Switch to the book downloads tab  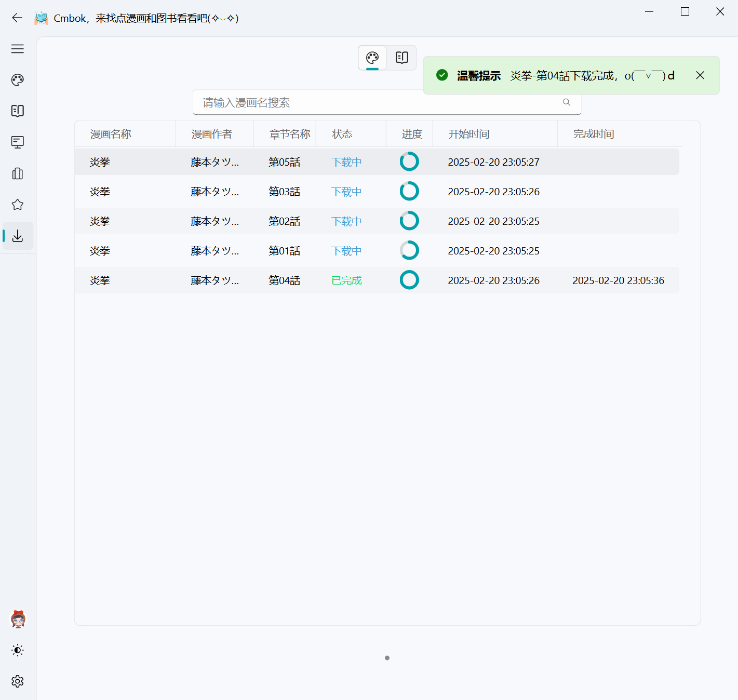coord(402,58)
